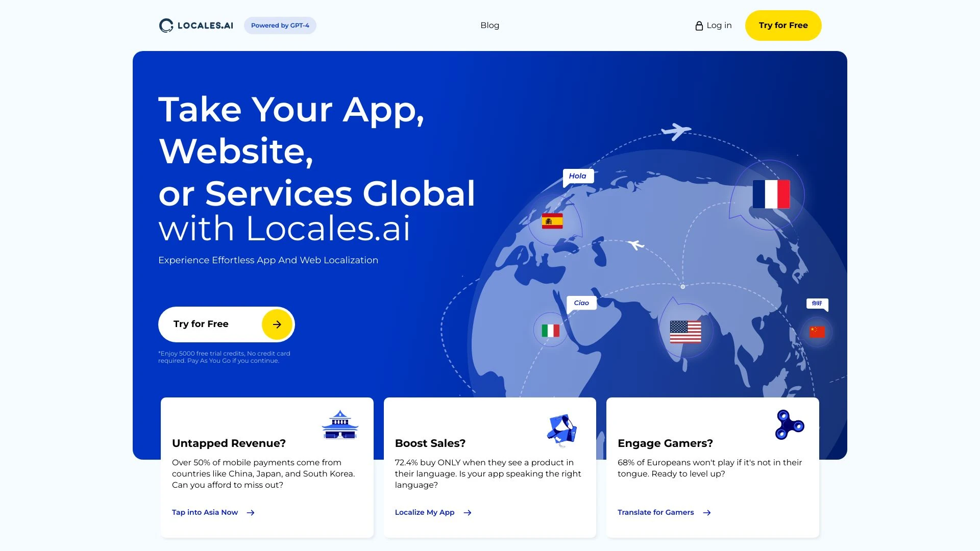Click Translate for Gamers
The image size is (980, 551).
click(x=656, y=512)
